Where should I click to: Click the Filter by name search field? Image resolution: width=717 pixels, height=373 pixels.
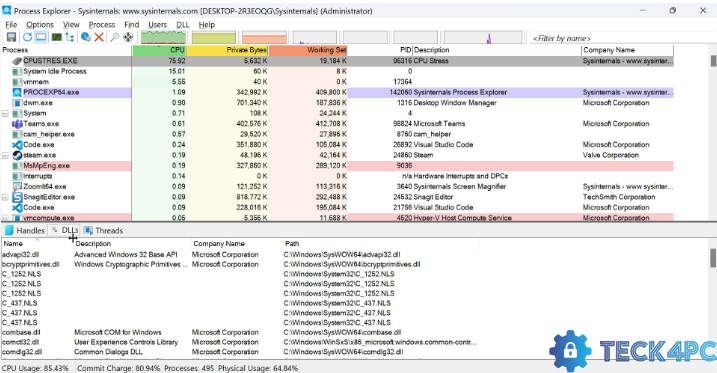tap(622, 38)
